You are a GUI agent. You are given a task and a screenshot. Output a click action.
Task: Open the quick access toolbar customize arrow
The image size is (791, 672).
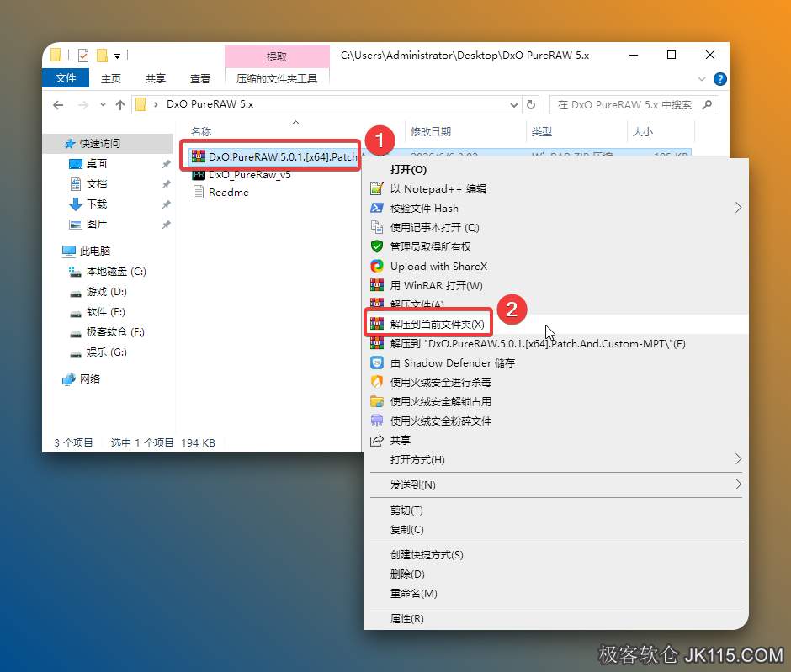click(x=117, y=56)
